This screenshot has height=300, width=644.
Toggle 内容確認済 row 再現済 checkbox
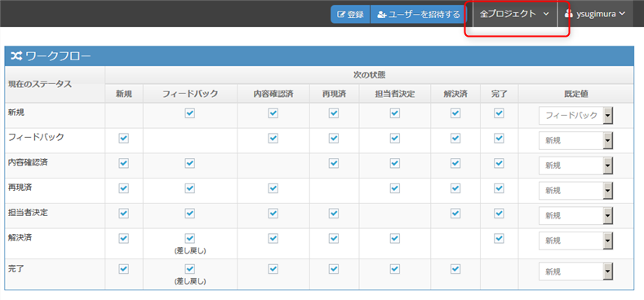(x=334, y=163)
